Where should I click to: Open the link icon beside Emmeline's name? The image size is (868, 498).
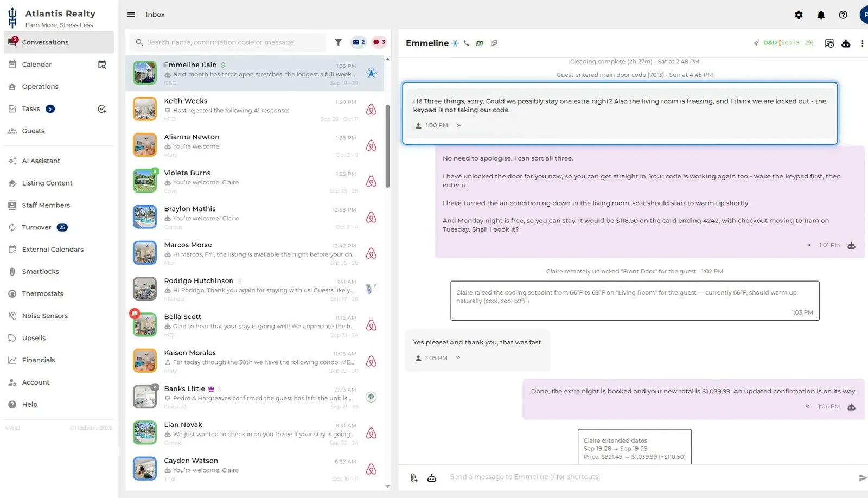(x=494, y=43)
